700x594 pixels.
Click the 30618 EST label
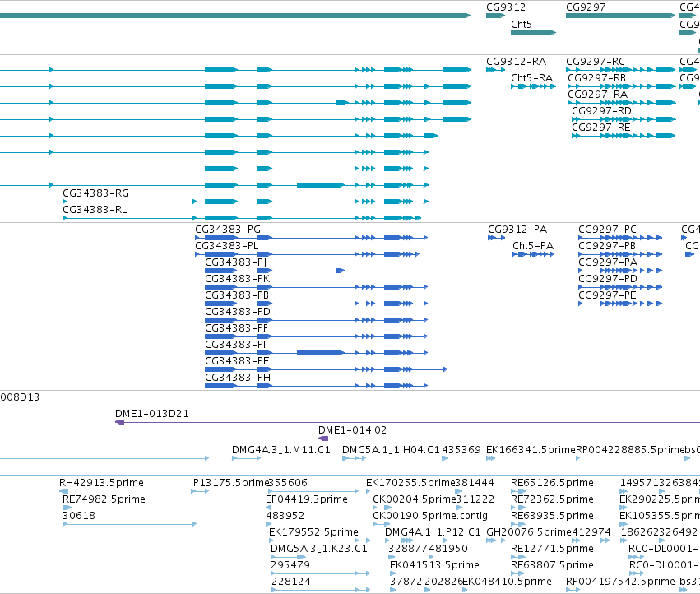[x=79, y=515]
